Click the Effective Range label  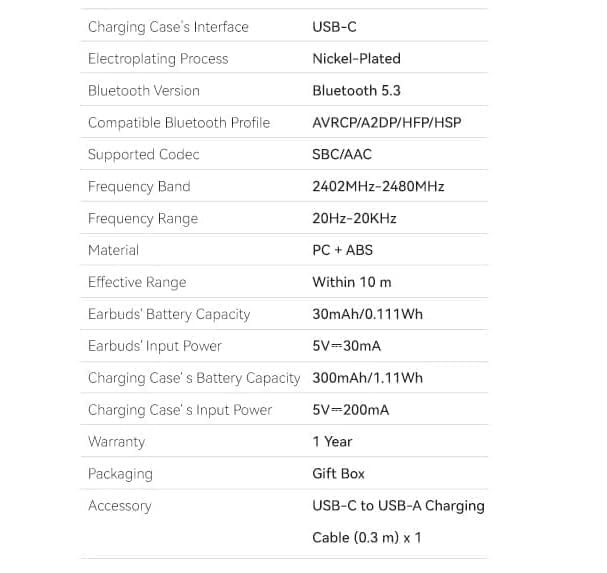(137, 282)
